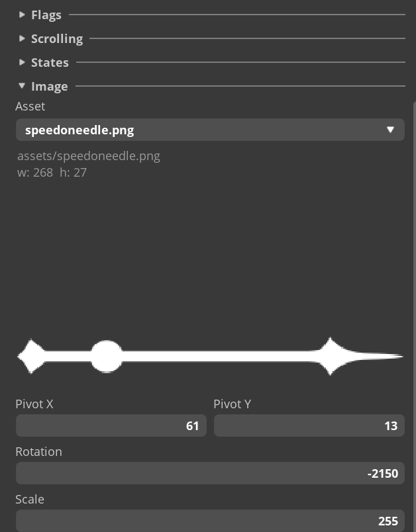Expand the Flags section triangle
Screen dimensions: 416x532
[x=23, y=15]
